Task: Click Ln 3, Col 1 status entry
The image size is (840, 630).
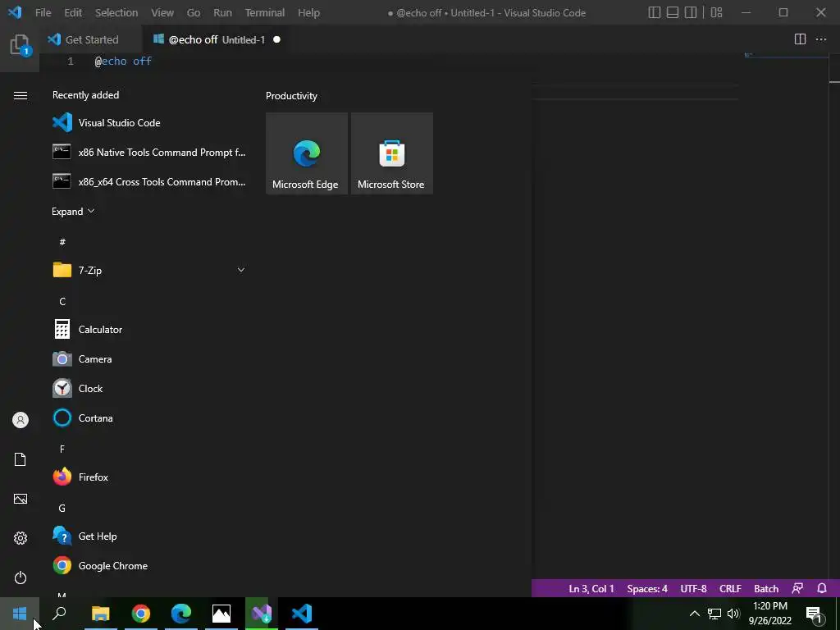Action: [591, 588]
